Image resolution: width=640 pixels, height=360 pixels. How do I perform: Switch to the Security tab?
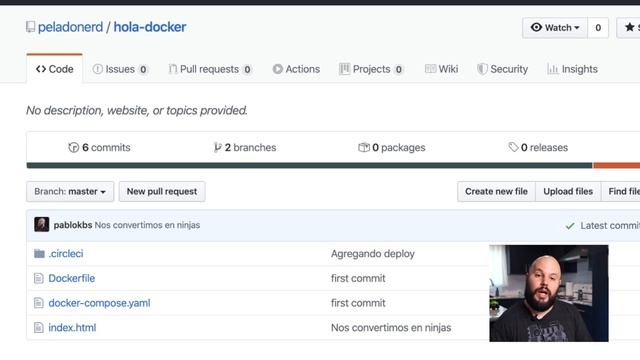click(x=502, y=69)
